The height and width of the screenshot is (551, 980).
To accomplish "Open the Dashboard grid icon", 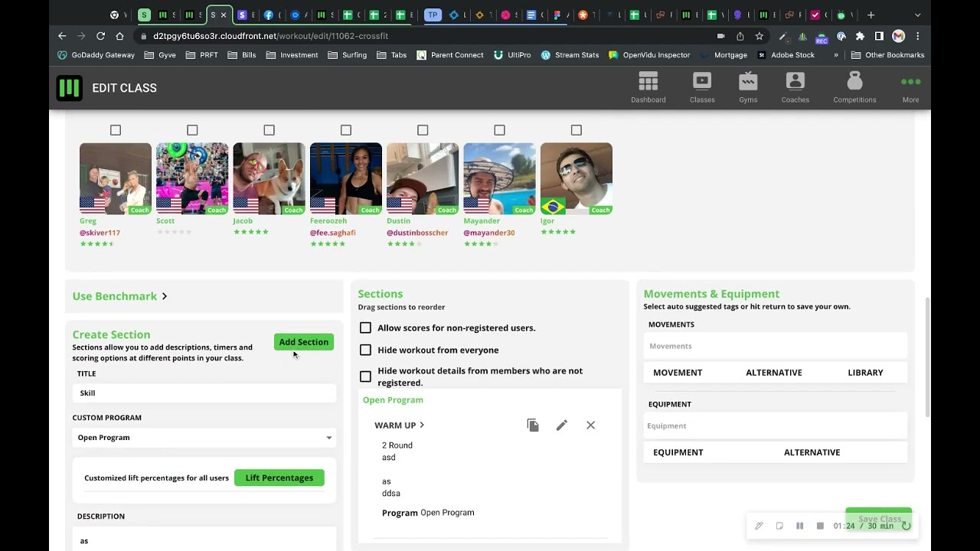I will (648, 81).
